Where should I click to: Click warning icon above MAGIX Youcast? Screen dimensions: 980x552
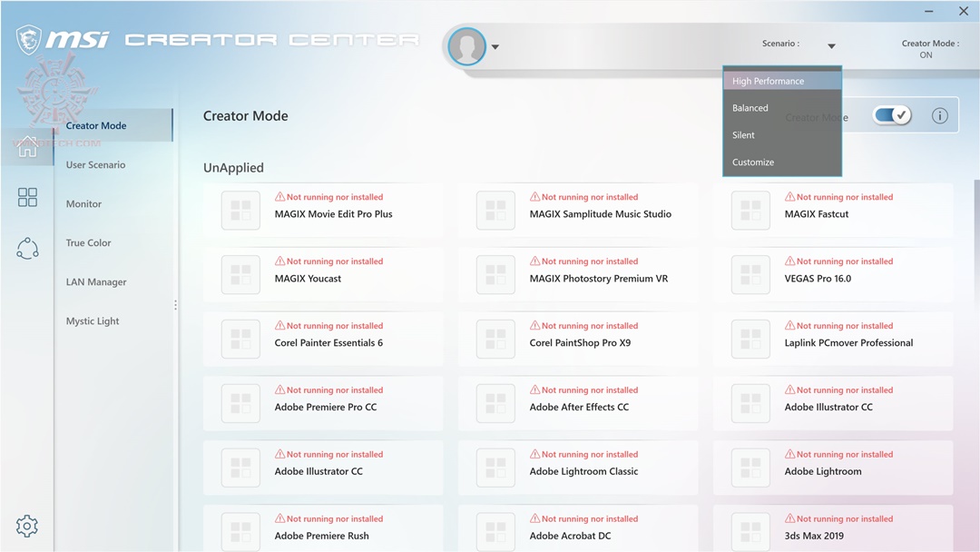(280, 261)
